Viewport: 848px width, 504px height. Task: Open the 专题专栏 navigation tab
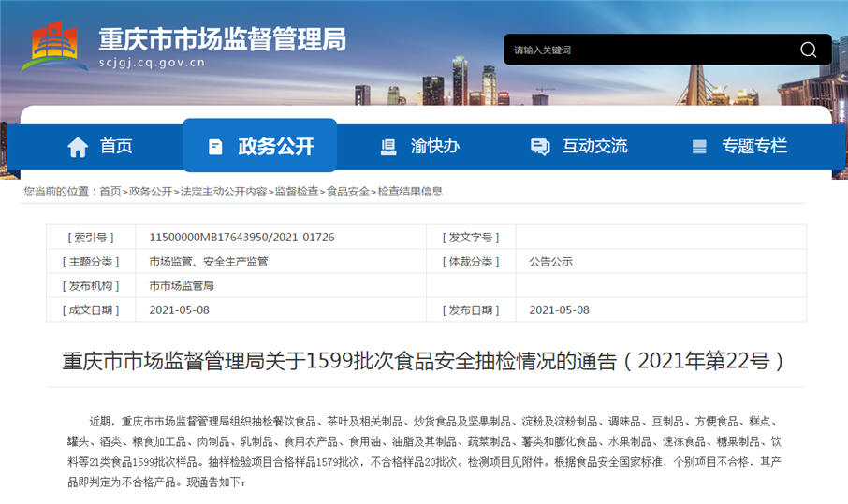pyautogui.click(x=739, y=147)
